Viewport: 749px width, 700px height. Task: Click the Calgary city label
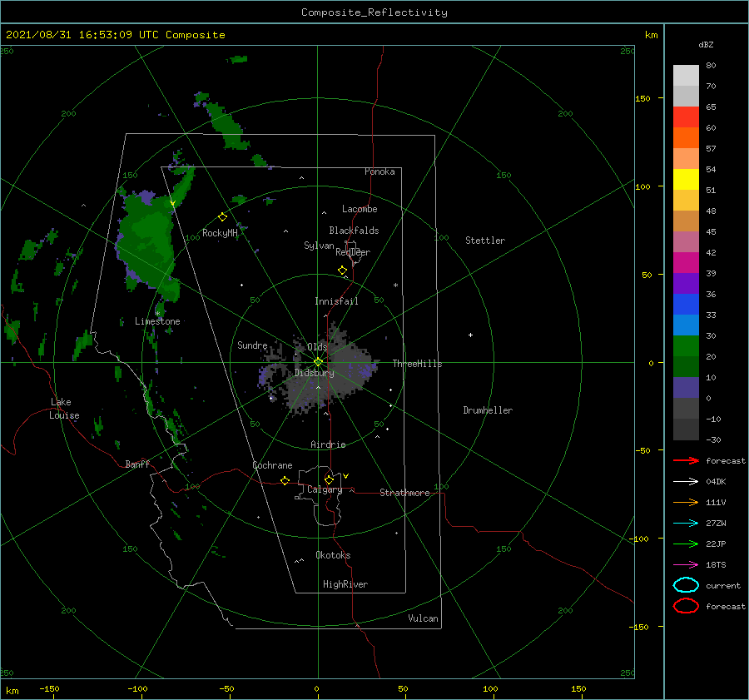[x=325, y=489]
